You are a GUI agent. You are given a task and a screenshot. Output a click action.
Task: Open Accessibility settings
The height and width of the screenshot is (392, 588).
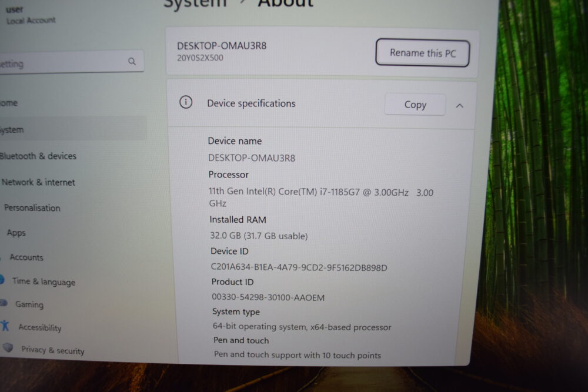(x=40, y=327)
